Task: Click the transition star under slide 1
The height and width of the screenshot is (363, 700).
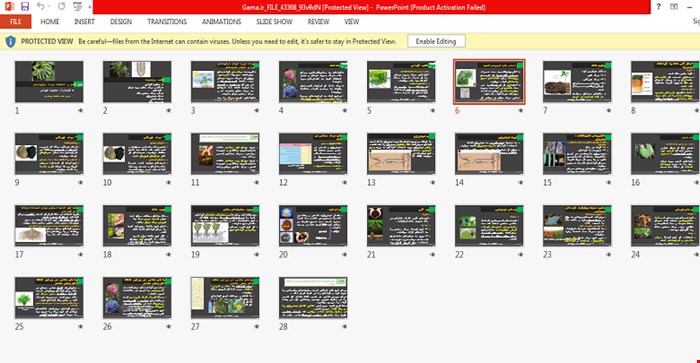Action: (x=81, y=110)
